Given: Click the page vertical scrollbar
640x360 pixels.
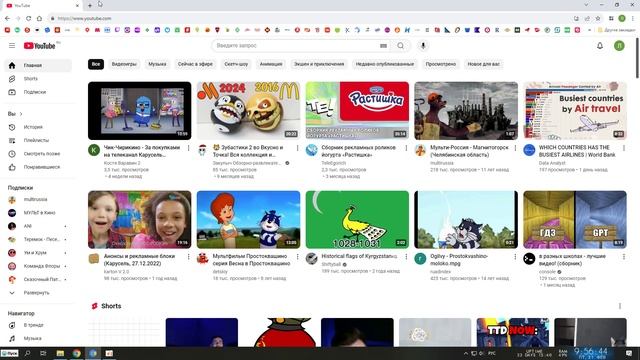Looking at the screenshot, I should pyautogui.click(x=637, y=58).
